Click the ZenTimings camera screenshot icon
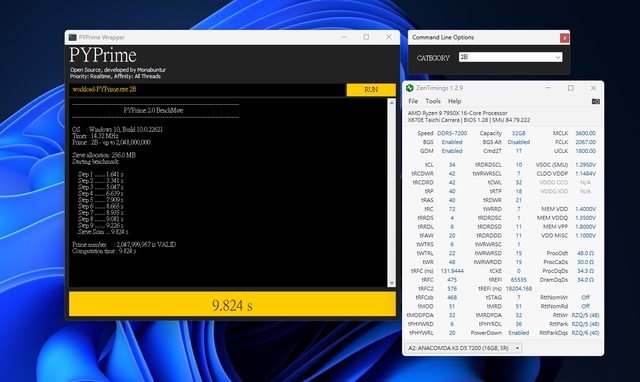 point(596,101)
